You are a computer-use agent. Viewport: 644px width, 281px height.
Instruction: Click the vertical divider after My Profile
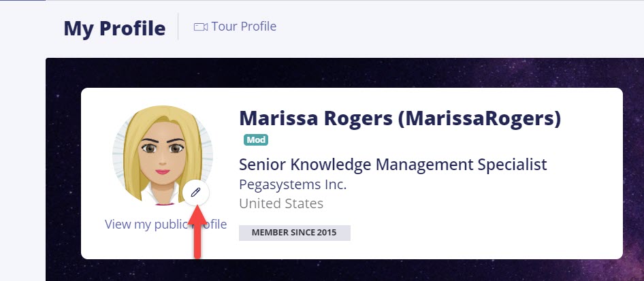coord(178,27)
